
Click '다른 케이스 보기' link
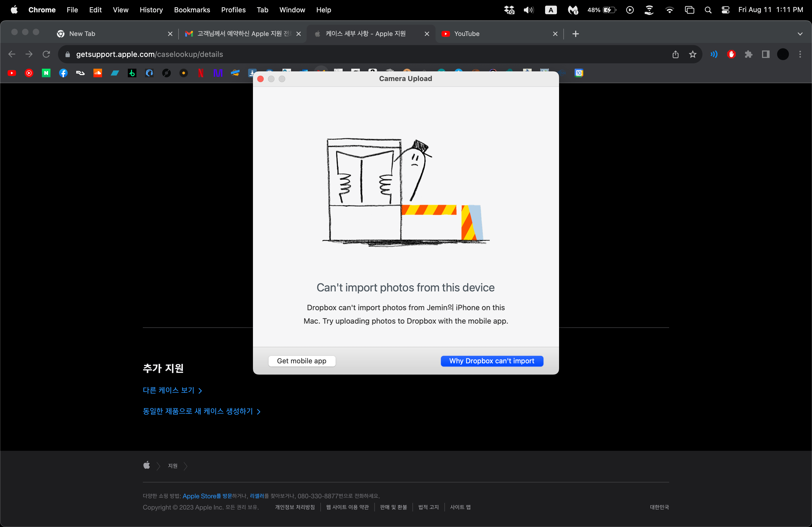(173, 390)
